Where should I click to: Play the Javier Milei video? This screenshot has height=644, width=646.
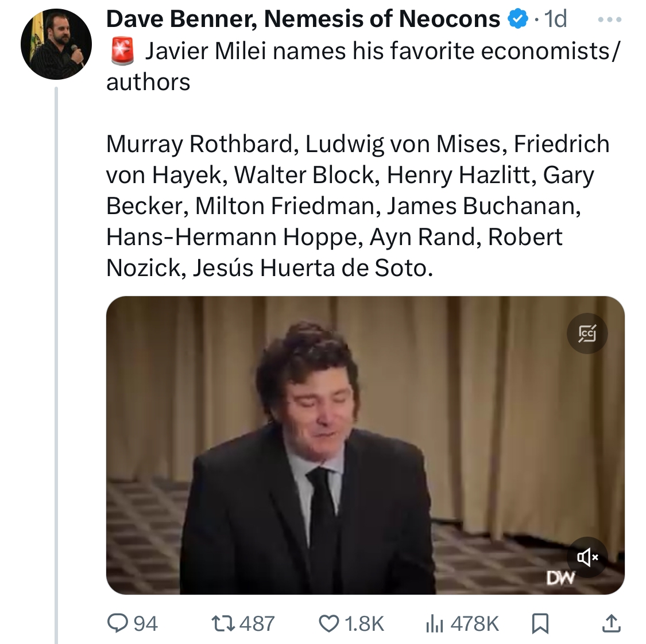[x=365, y=445]
